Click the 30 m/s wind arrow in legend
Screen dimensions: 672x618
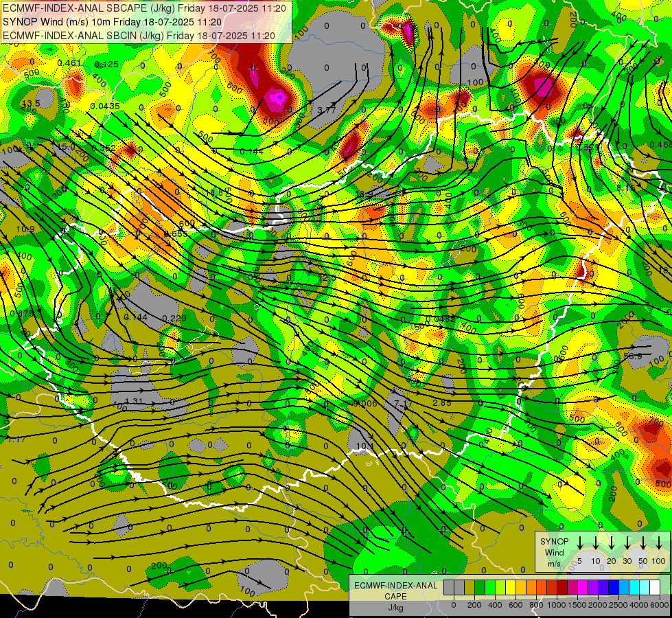[627, 543]
